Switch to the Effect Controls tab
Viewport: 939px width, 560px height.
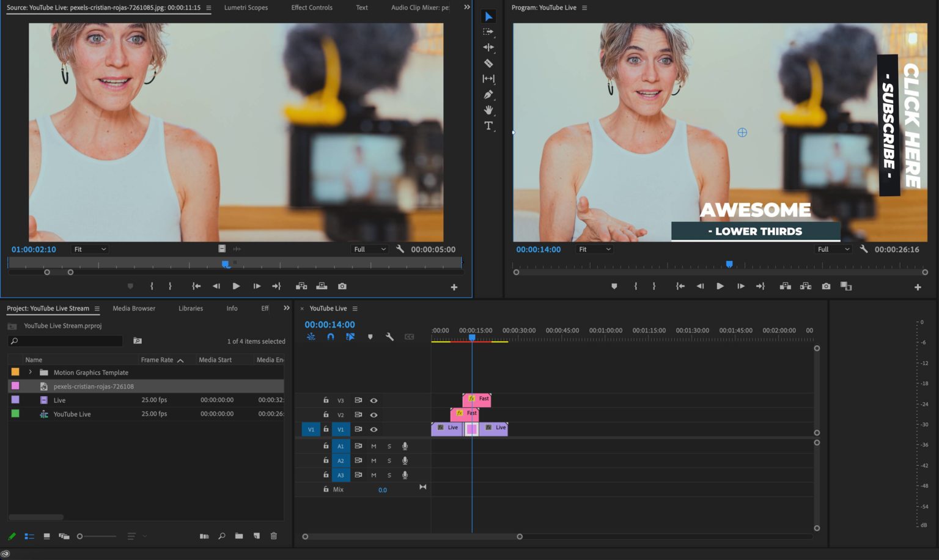pyautogui.click(x=311, y=7)
